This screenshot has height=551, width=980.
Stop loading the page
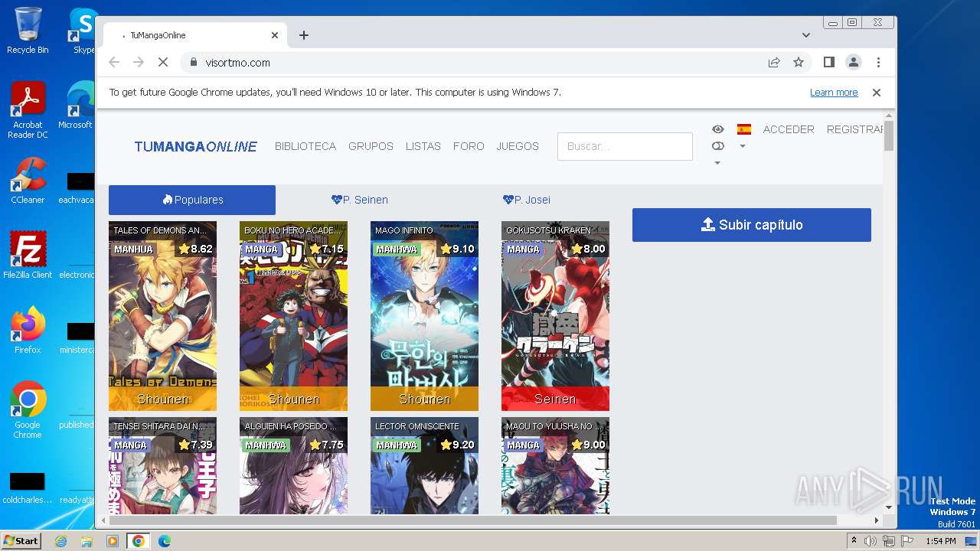tap(163, 63)
